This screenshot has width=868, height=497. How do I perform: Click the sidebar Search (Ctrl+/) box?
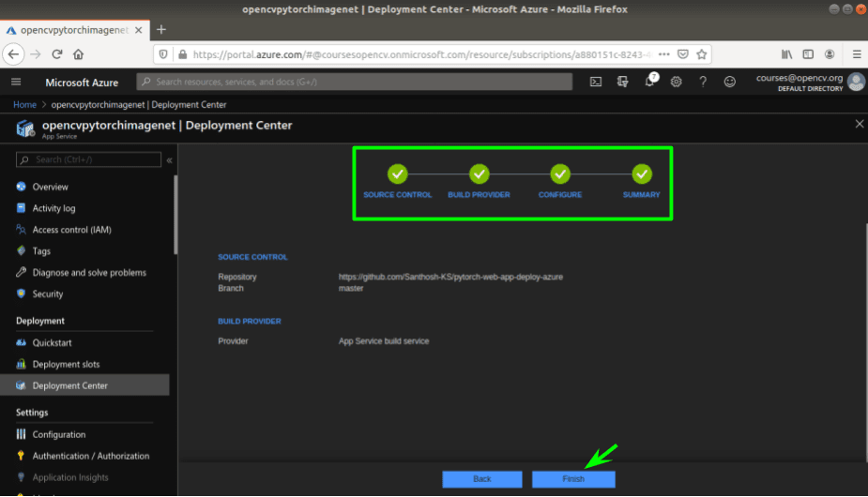pyautogui.click(x=88, y=159)
